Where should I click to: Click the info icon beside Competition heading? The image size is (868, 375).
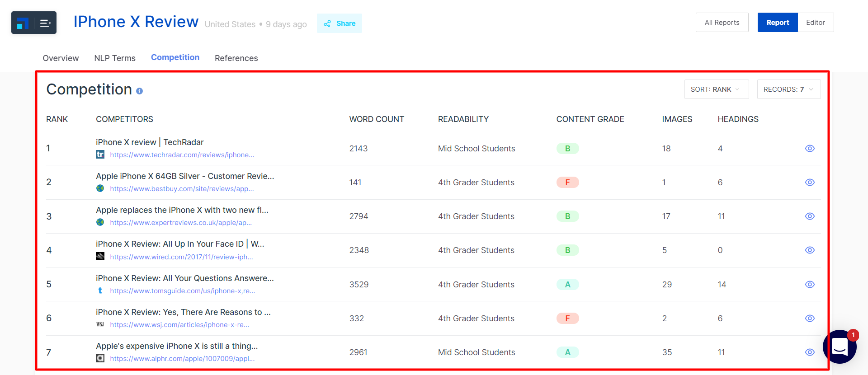point(139,91)
